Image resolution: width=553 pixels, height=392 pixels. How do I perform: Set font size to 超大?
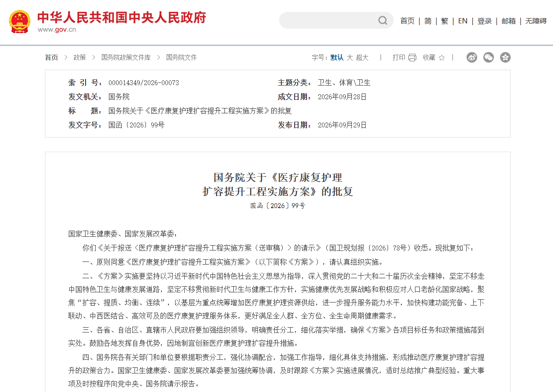362,58
